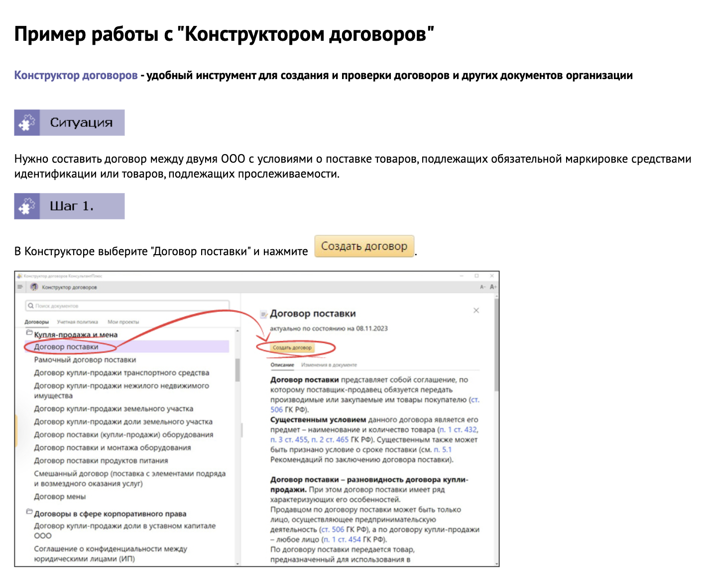
Task: Choose Смешанный договор (поставка с элементами подряда)
Action: point(129,478)
